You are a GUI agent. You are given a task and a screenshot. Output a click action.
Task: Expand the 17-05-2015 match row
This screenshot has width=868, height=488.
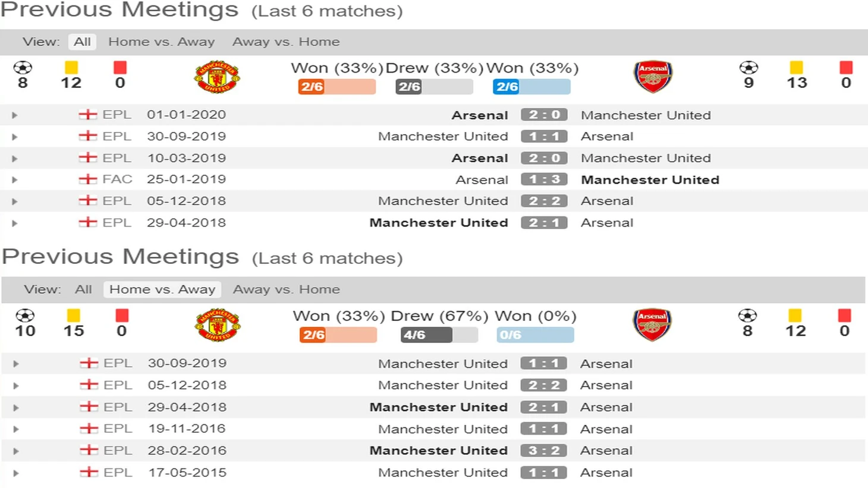(x=16, y=473)
